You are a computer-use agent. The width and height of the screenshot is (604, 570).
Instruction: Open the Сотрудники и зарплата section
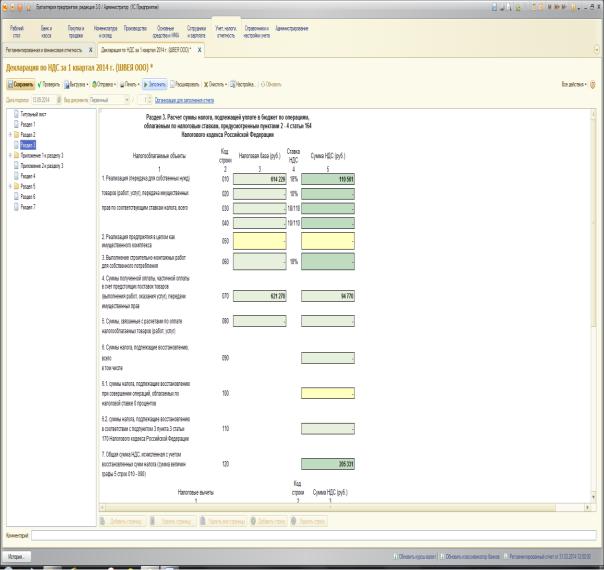pyautogui.click(x=196, y=32)
